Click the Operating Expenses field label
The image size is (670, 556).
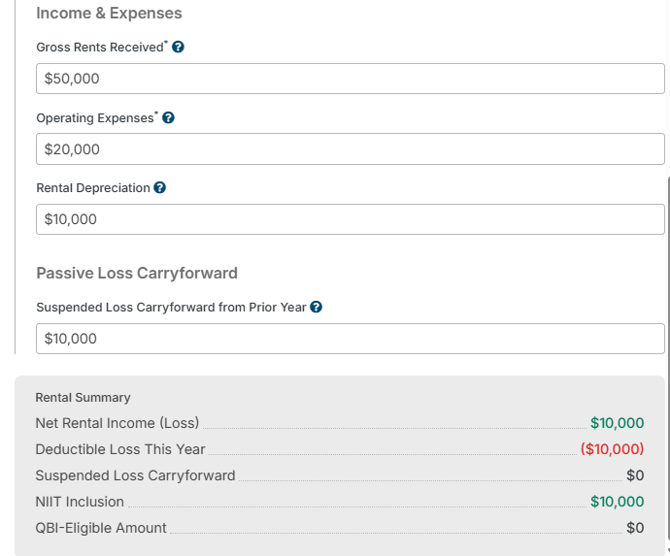(95, 118)
